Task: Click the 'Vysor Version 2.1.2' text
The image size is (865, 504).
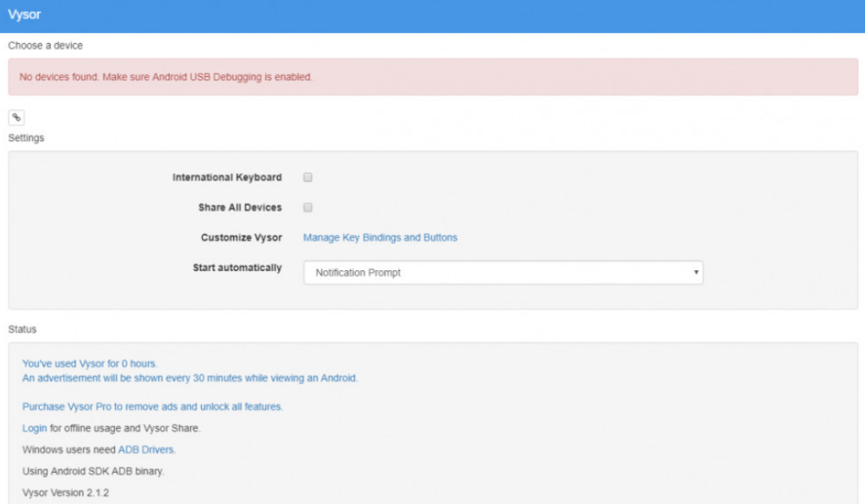Action: click(x=66, y=492)
